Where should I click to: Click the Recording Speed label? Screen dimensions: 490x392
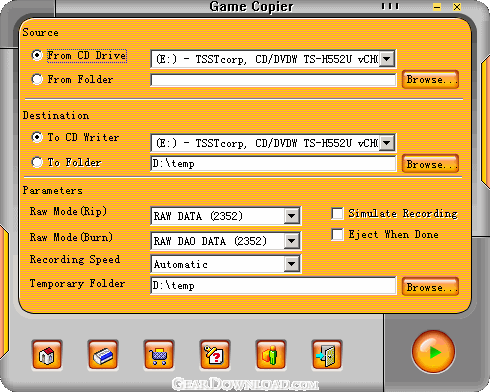click(75, 259)
